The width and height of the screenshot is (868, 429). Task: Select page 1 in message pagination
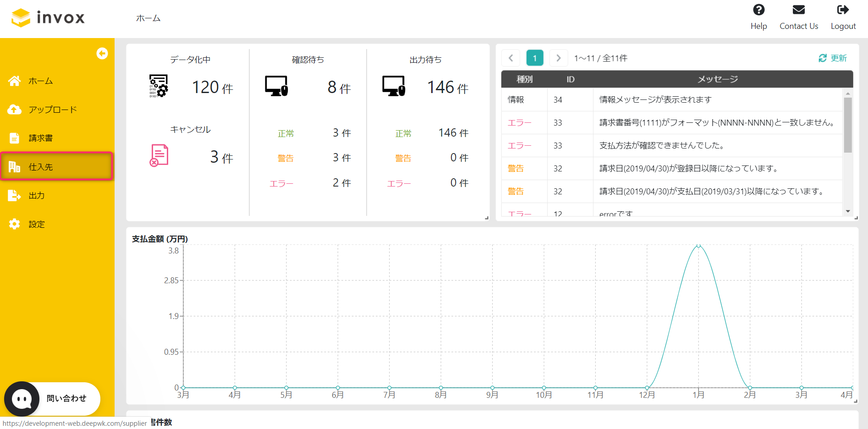tap(534, 58)
